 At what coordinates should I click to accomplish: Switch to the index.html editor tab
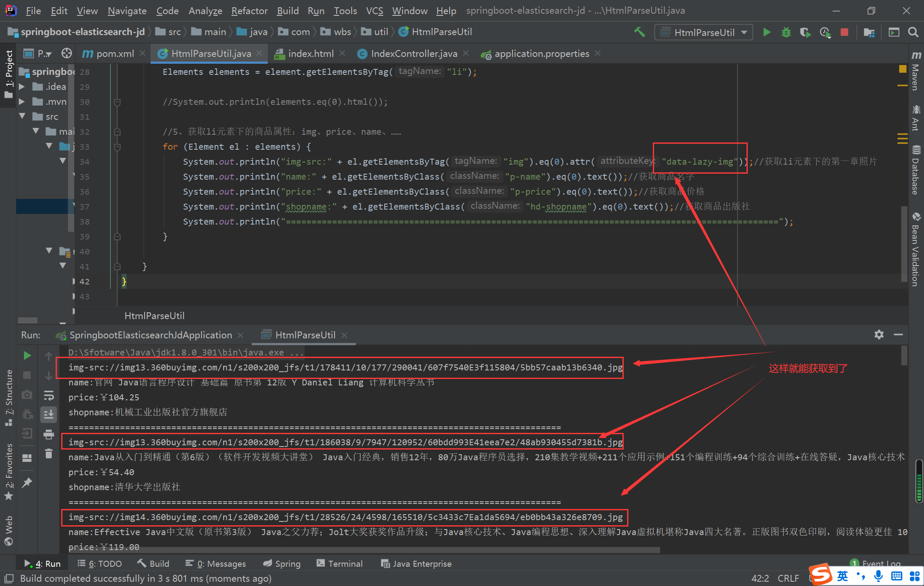click(311, 53)
